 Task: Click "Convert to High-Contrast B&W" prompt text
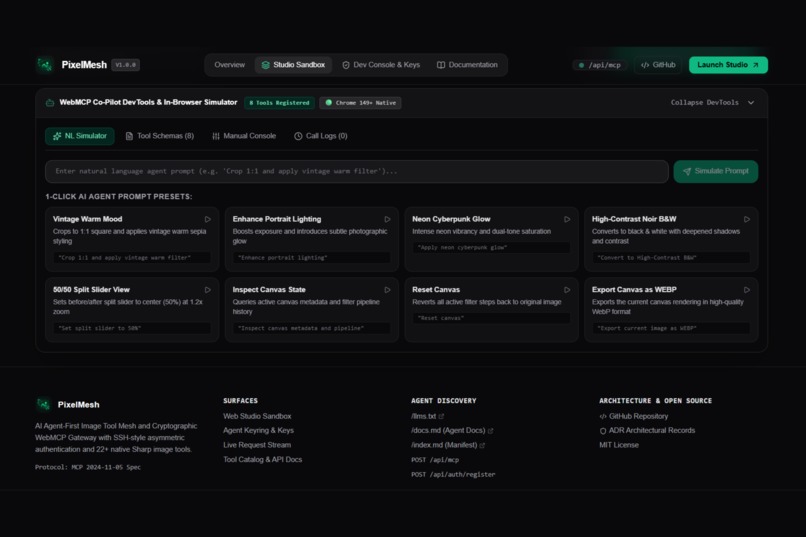647,257
